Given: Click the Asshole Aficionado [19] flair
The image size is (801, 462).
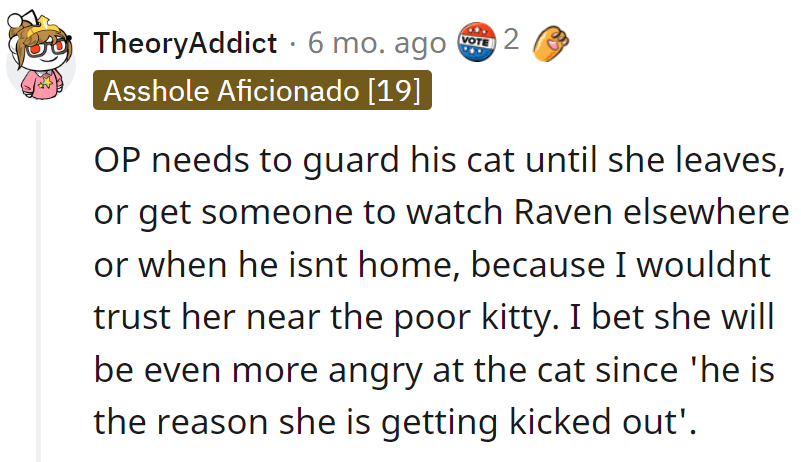Looking at the screenshot, I should pos(263,92).
